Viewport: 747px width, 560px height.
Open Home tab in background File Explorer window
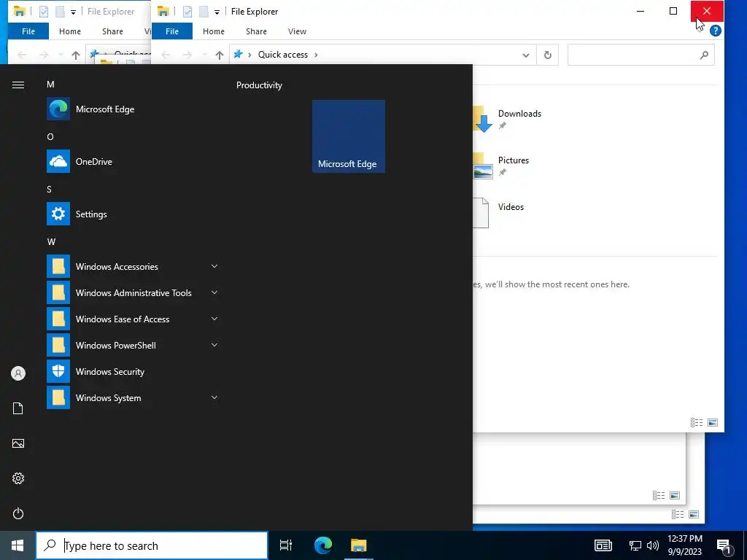(70, 31)
